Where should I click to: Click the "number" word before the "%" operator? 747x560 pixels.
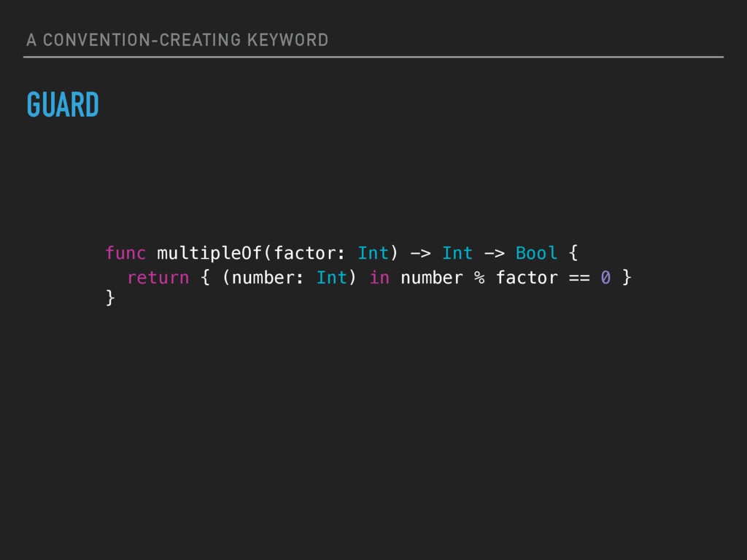431,278
